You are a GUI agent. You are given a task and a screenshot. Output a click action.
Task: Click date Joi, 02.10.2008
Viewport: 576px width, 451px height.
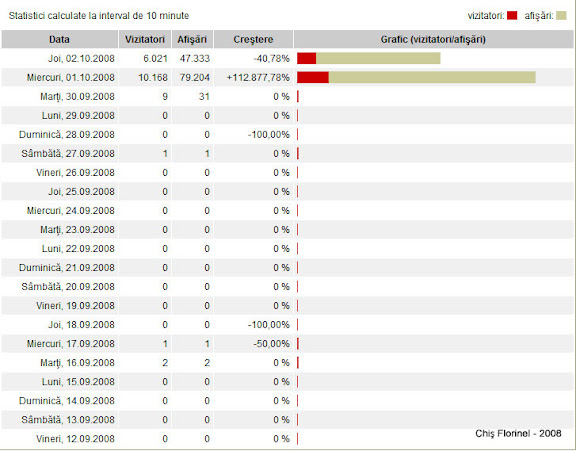pos(81,58)
